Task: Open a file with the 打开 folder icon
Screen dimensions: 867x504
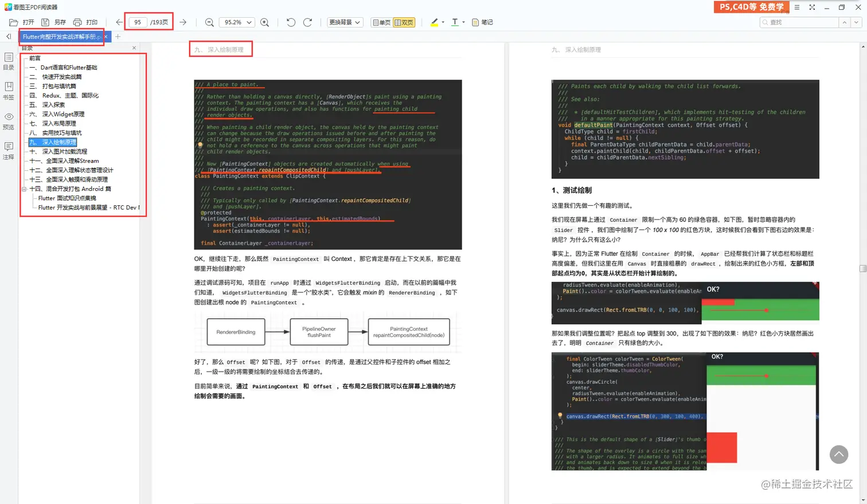Action: coord(22,22)
